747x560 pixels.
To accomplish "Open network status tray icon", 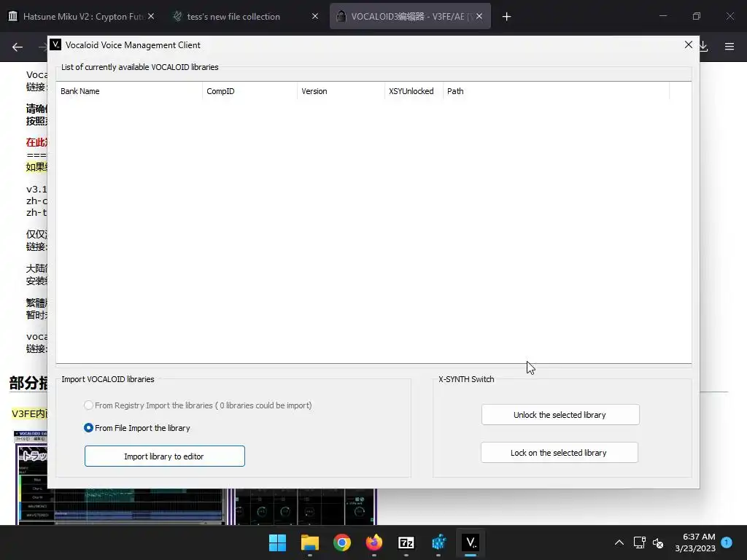I will point(639,542).
